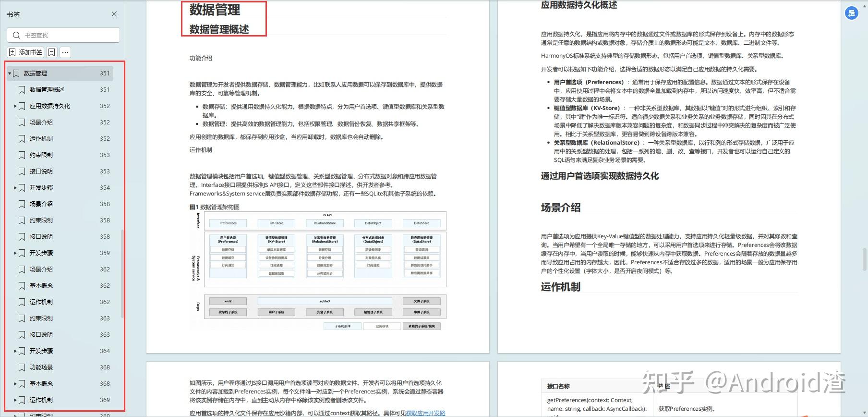Click the bookmark icon beside 添加书签
868x417 pixels.
coord(52,52)
